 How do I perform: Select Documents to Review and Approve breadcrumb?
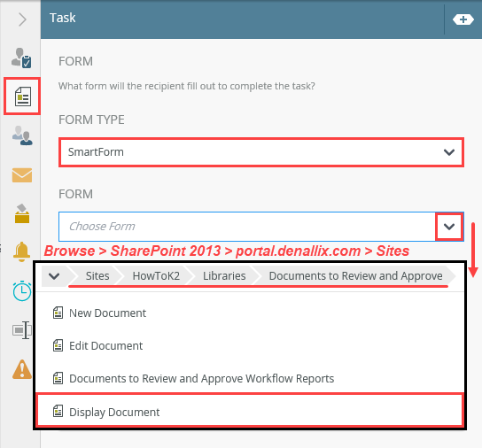coord(355,276)
